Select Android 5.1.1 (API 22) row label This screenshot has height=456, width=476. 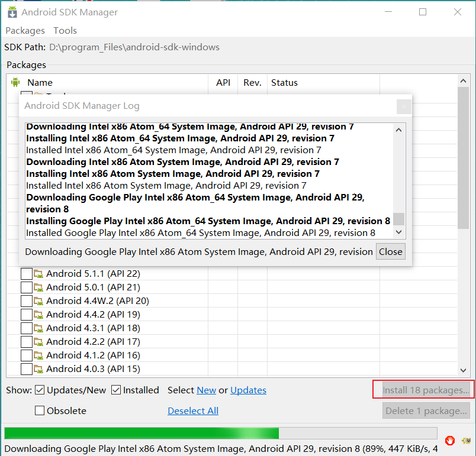point(93,274)
